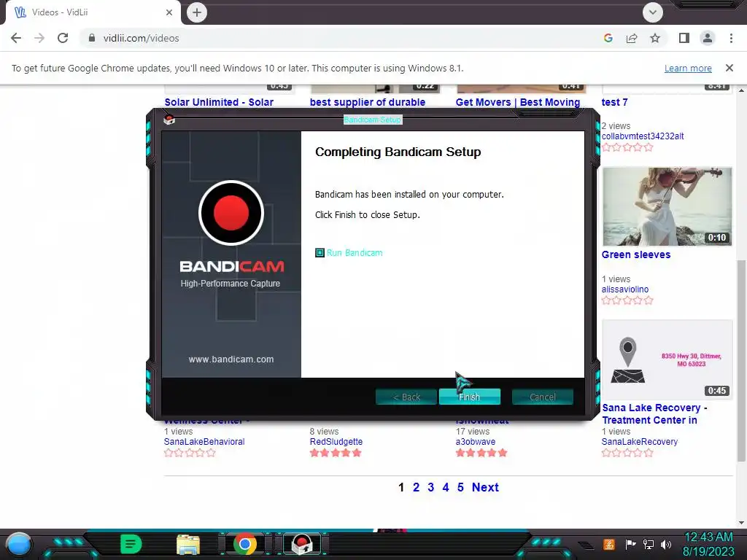Click the Sana Lake Recovery map thumbnail
The height and width of the screenshot is (560, 747).
[667, 359]
